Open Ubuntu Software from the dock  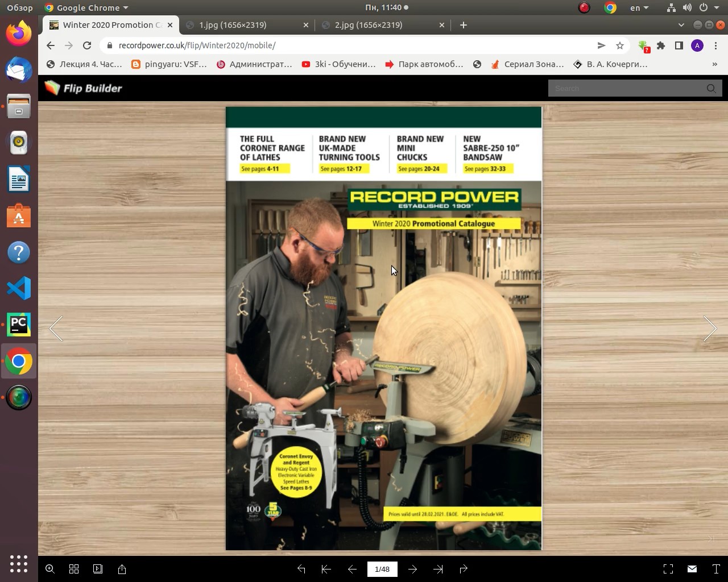[x=19, y=215]
